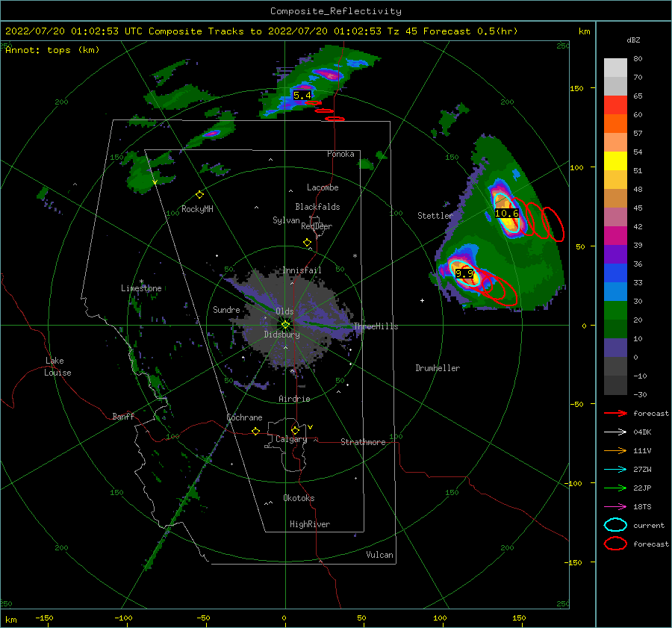Click the yellow diamond marker above Calgary
The height and width of the screenshot is (628, 672).
point(295,430)
